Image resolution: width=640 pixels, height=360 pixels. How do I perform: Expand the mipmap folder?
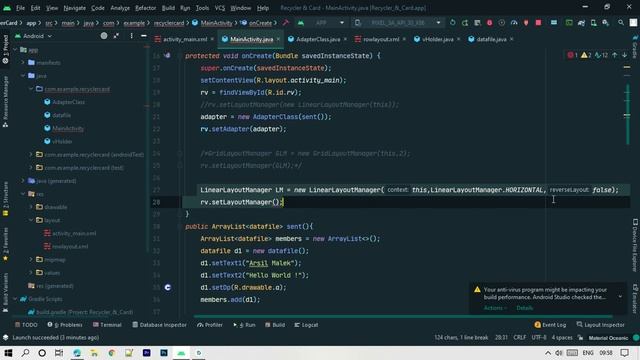(x=31, y=259)
